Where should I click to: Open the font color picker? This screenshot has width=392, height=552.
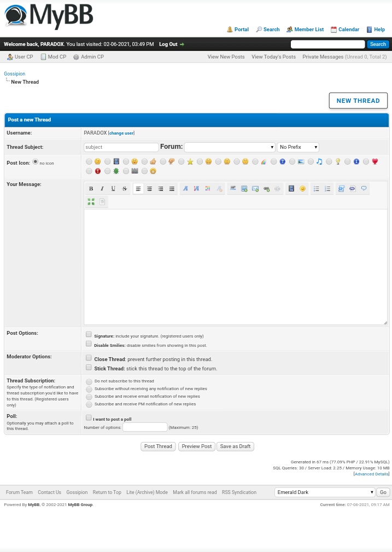(x=208, y=189)
